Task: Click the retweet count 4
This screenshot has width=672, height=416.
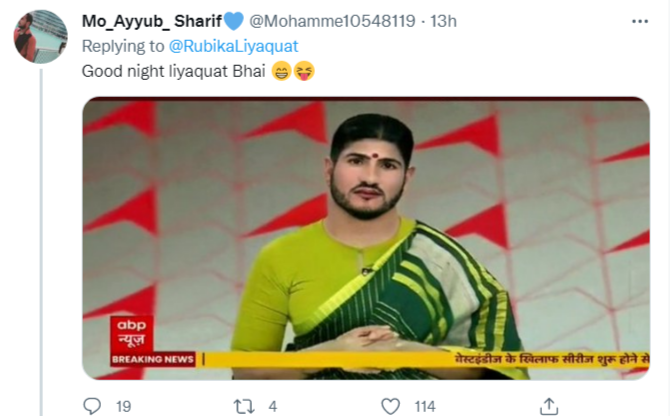Action: point(272,405)
